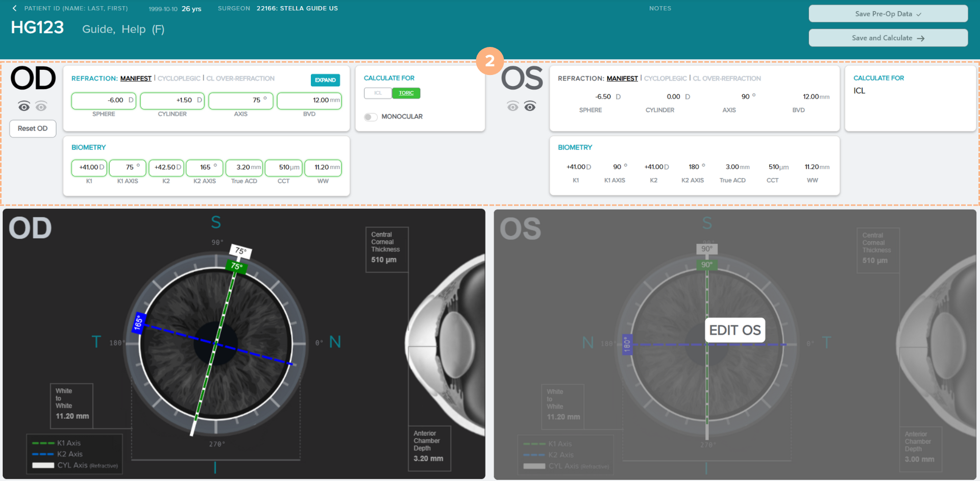The image size is (980, 481).
Task: Click the faded eye icon under OS
Action: [512, 106]
